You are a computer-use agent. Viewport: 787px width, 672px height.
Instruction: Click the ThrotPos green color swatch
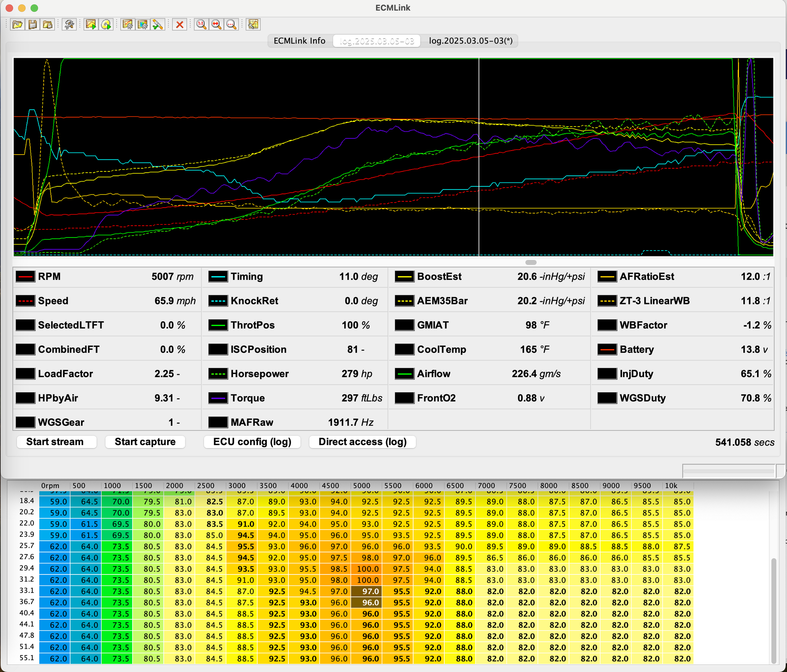[218, 326]
